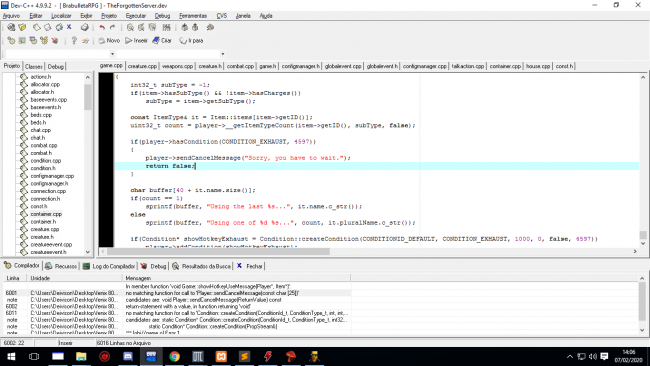
Task: Open the second class members dropdown
Action: [x=223, y=54]
